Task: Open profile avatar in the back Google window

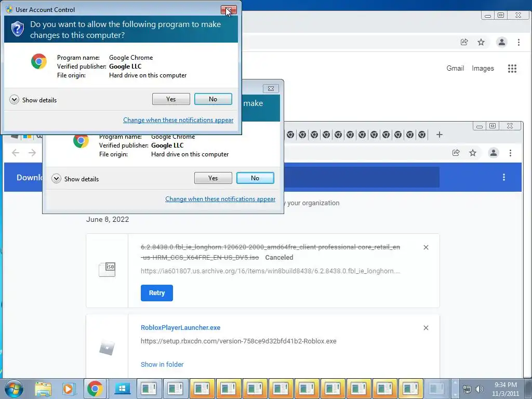Action: (x=501, y=42)
